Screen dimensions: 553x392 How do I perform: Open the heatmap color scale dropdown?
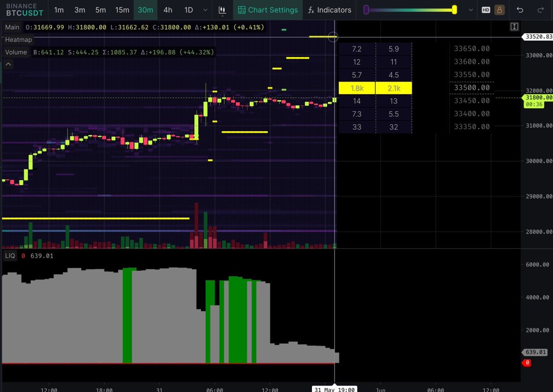471,10
